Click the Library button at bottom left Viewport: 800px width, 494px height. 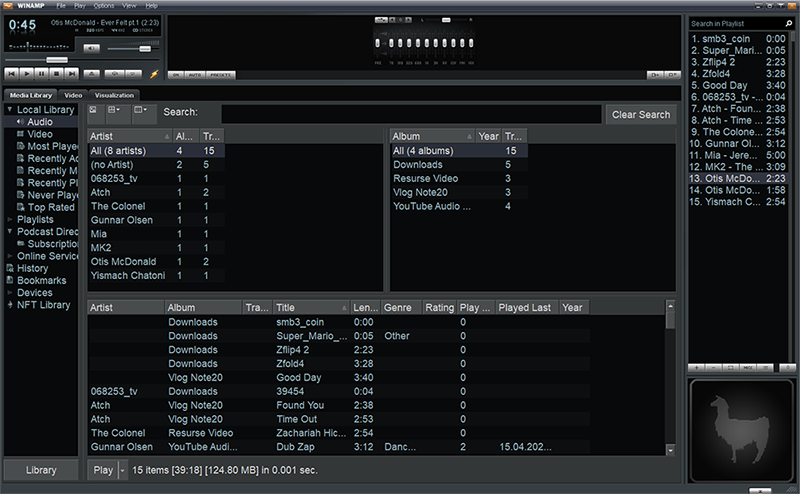click(x=41, y=470)
